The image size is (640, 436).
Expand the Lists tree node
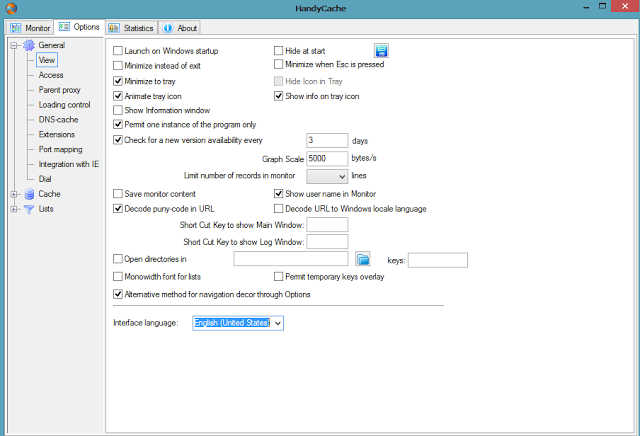click(14, 209)
